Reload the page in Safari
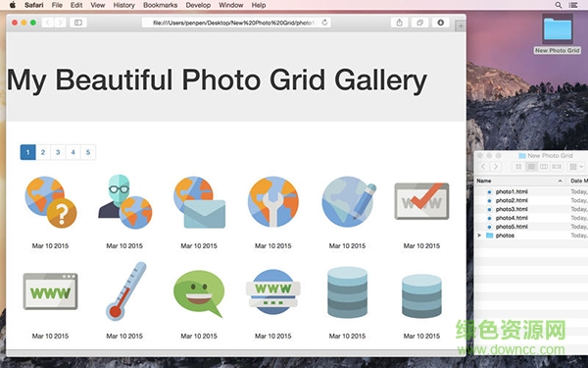The image size is (588, 368). pyautogui.click(x=324, y=23)
